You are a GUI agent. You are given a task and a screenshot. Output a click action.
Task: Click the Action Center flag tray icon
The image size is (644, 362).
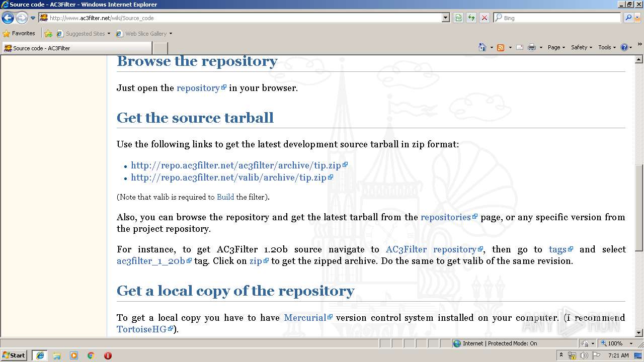[596, 355]
